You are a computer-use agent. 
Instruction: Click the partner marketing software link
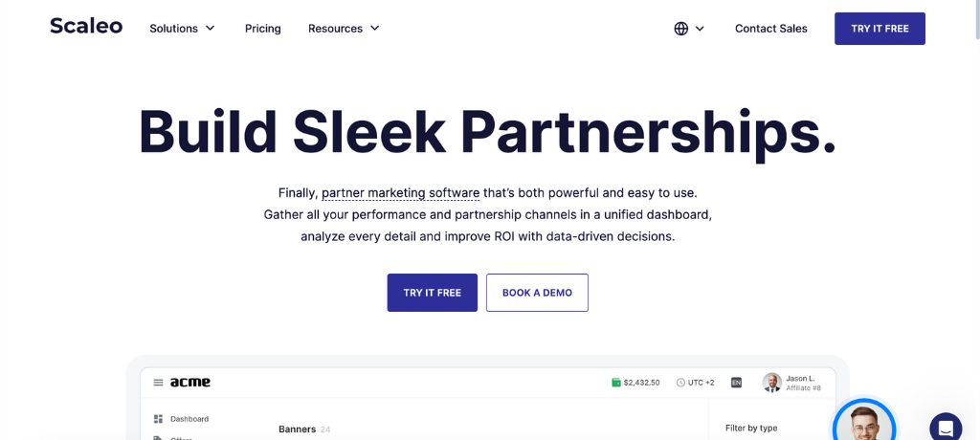click(x=400, y=193)
